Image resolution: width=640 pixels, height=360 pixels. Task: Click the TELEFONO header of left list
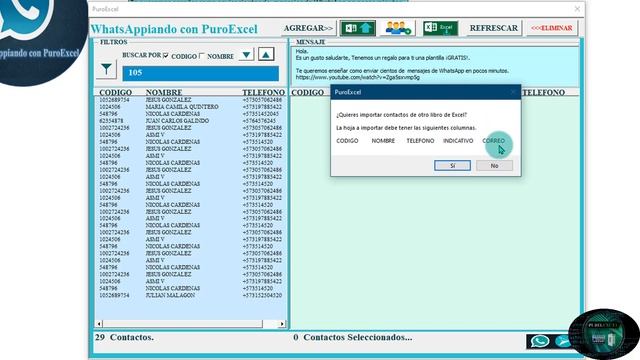[263, 93]
